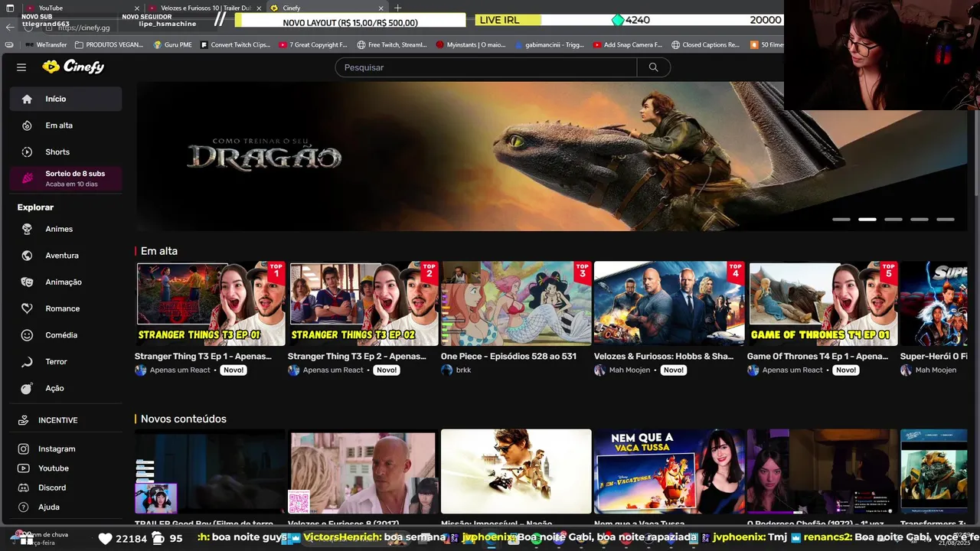
Task: Open Sorteio de 8 subs banner
Action: (66, 178)
